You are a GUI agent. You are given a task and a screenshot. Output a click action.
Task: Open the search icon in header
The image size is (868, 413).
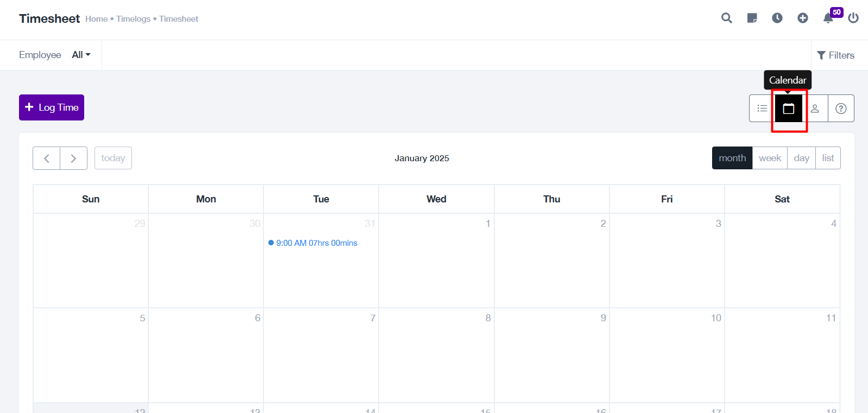click(x=726, y=18)
